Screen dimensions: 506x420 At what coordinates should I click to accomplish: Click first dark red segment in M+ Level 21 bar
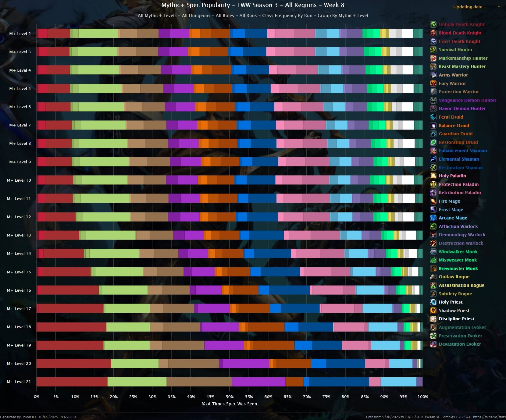(x=72, y=382)
